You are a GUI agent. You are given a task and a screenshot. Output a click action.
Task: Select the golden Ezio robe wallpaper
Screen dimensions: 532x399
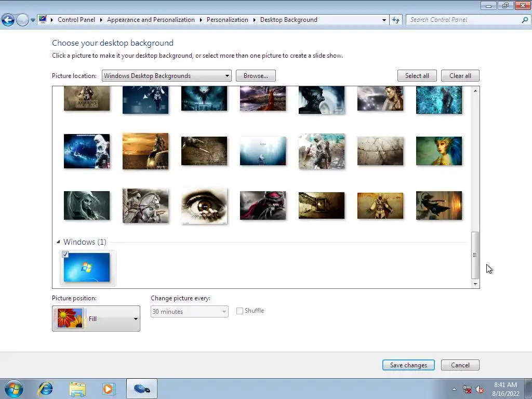point(380,206)
